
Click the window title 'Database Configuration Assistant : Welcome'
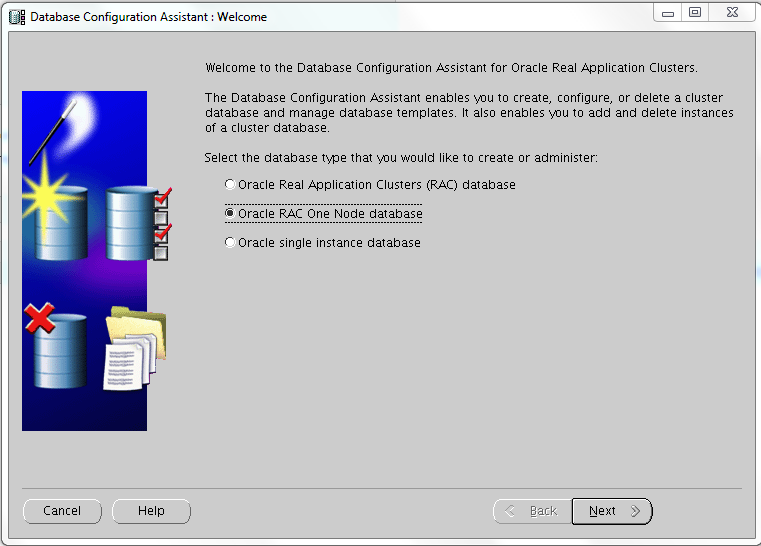pos(149,17)
